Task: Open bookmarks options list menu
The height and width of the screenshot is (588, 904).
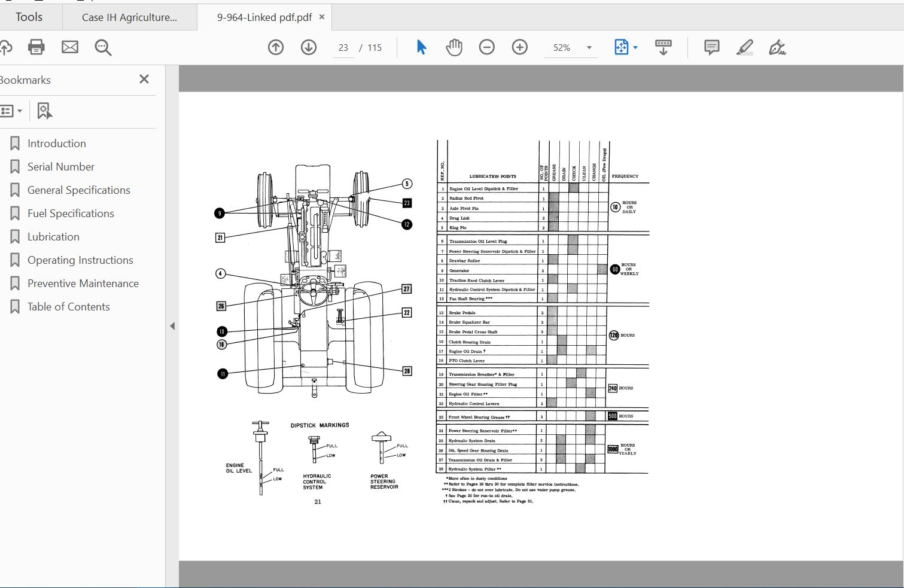Action: point(11,111)
